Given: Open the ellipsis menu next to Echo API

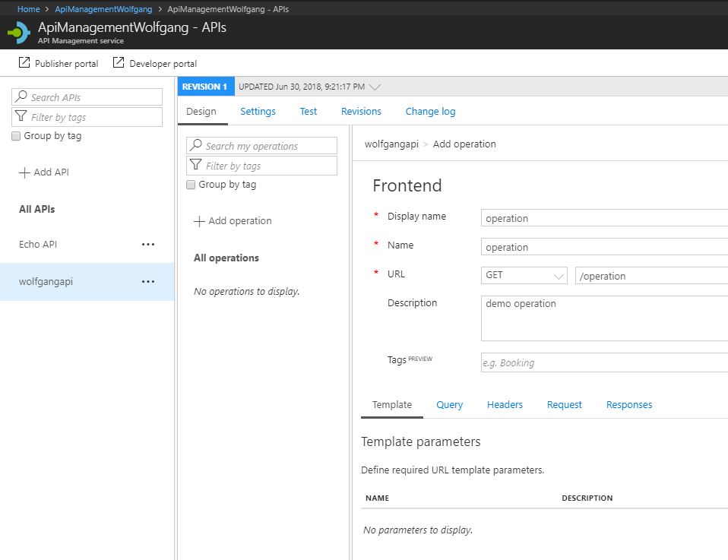Looking at the screenshot, I should point(148,243).
